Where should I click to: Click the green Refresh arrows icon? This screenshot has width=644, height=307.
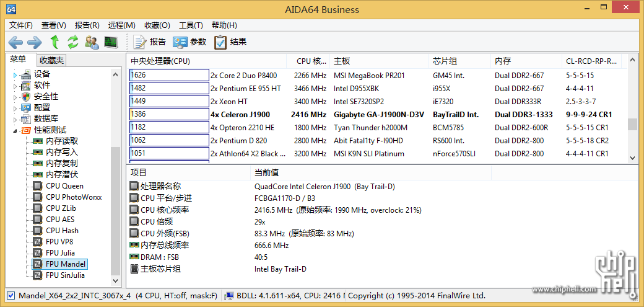tap(72, 42)
